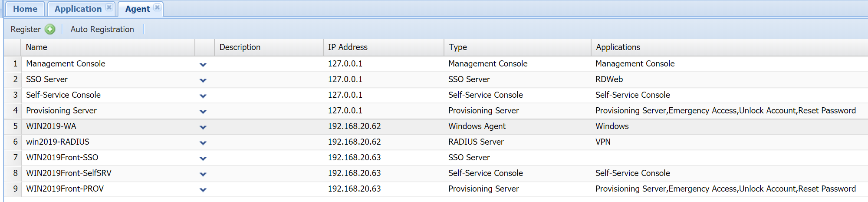Click the dropdown arrow next to Provisioning Server
This screenshot has height=202, width=868.
(203, 112)
